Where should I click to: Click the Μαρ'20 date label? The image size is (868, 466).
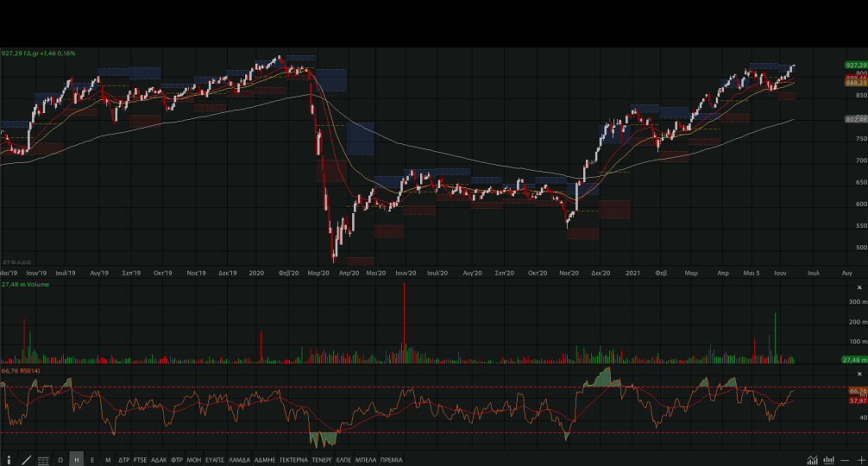[x=318, y=273]
